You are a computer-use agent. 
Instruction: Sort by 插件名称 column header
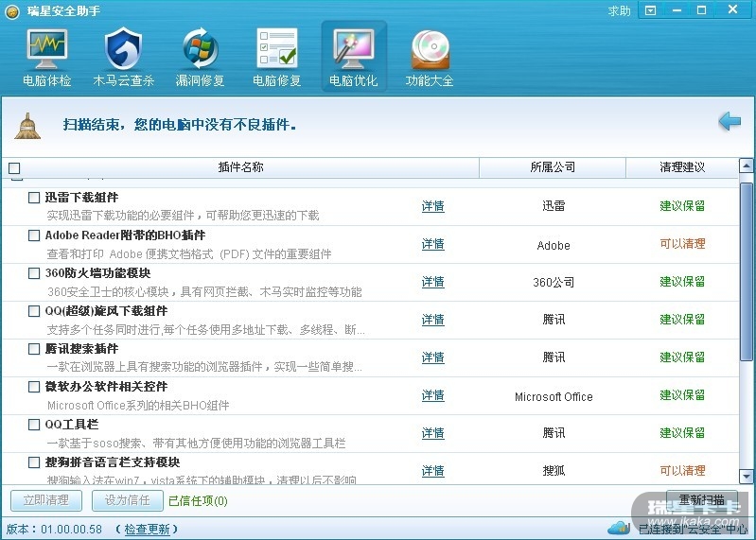tap(240, 167)
